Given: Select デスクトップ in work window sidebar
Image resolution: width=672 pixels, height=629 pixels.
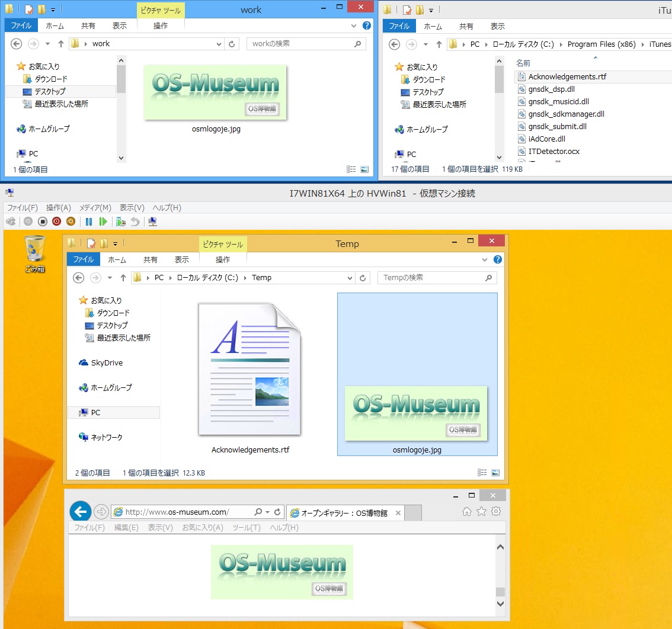Looking at the screenshot, I should 50,91.
